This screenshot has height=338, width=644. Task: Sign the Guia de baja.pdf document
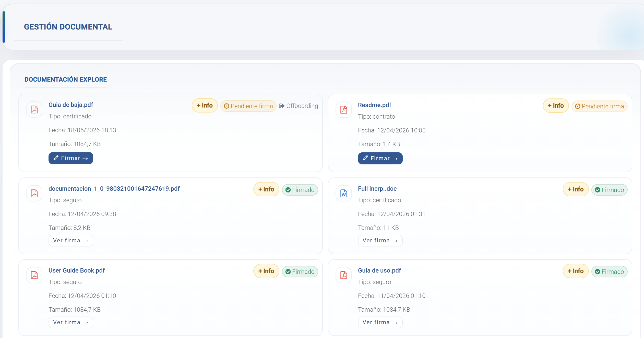pos(71,158)
